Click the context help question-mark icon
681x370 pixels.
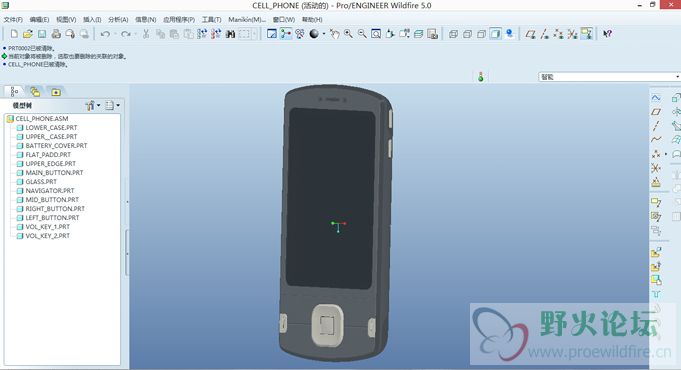tap(608, 34)
